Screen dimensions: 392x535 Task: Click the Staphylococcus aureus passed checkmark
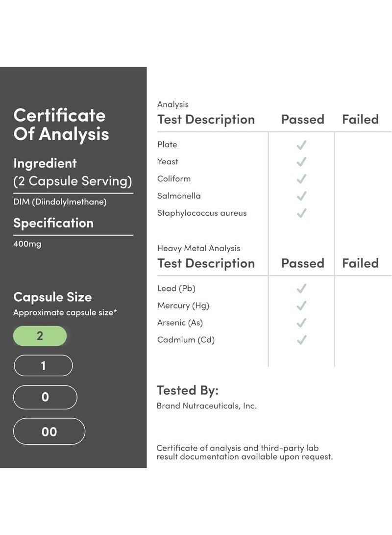(301, 213)
